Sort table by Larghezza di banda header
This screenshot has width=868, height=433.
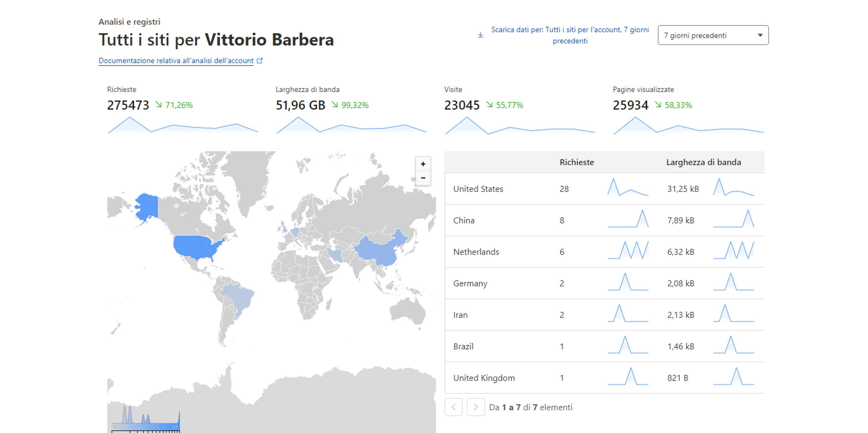pos(704,162)
